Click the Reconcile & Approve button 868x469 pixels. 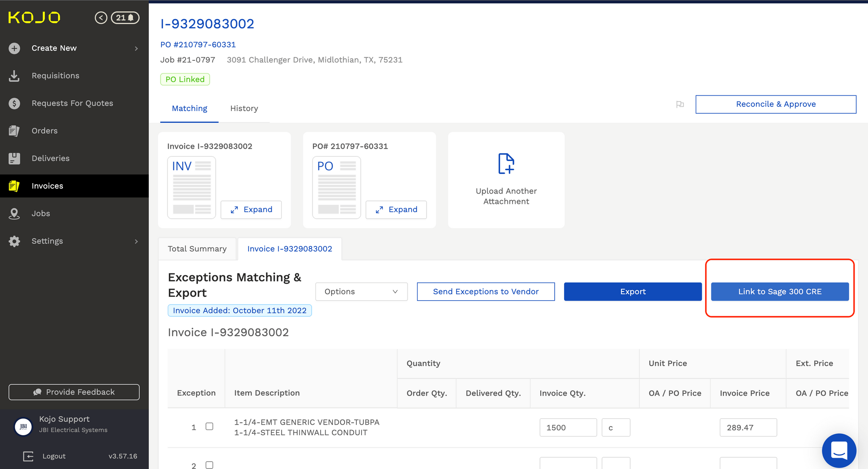[776, 104]
